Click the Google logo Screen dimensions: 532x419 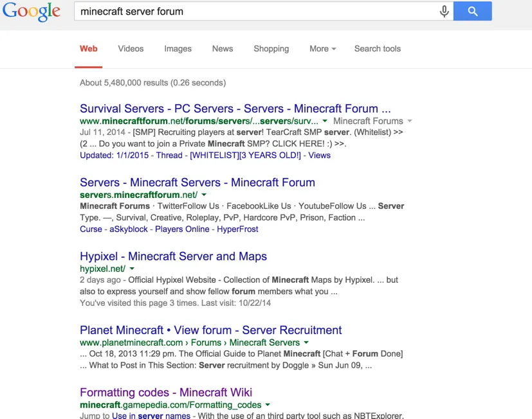32,12
